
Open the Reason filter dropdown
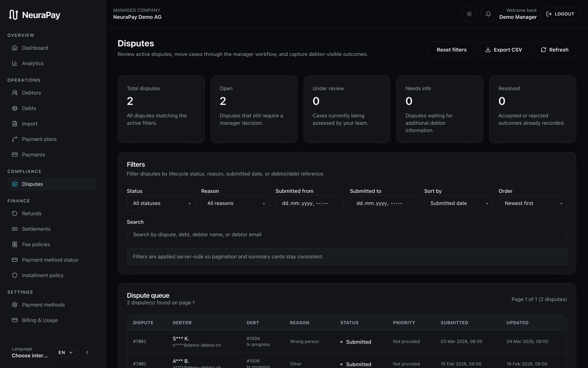click(235, 203)
